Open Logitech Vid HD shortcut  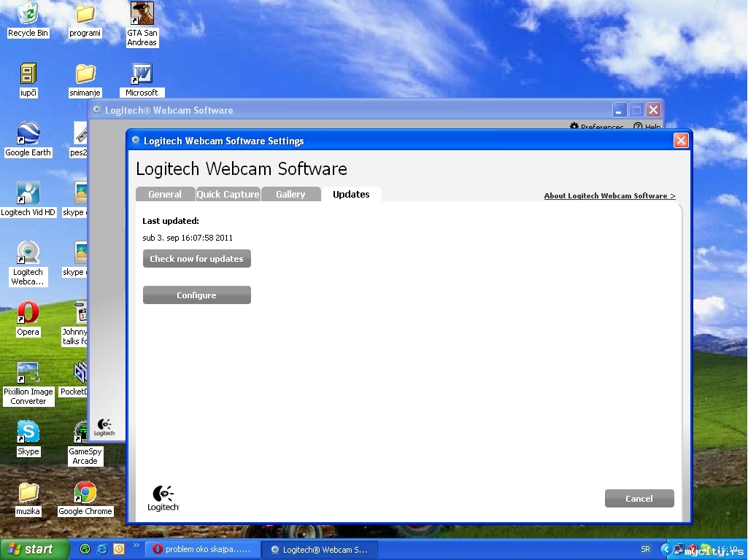click(28, 199)
